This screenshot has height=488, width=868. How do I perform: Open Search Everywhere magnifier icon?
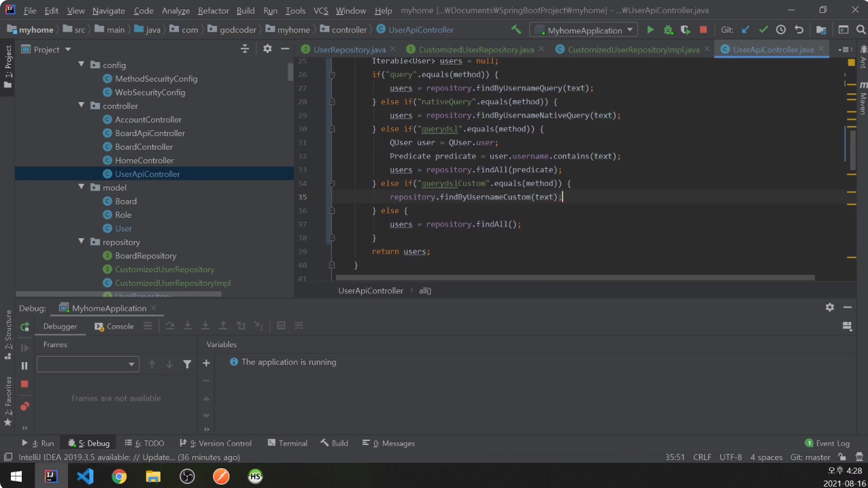[861, 30]
